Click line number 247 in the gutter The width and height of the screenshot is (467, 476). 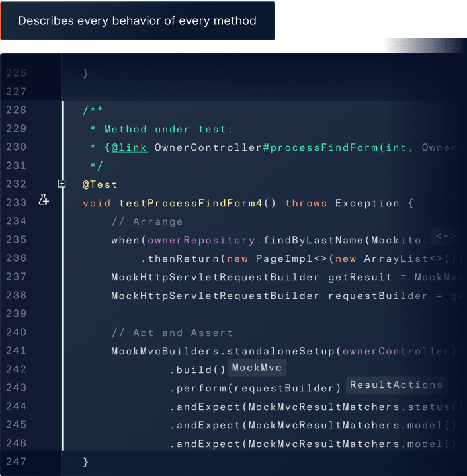point(16,461)
